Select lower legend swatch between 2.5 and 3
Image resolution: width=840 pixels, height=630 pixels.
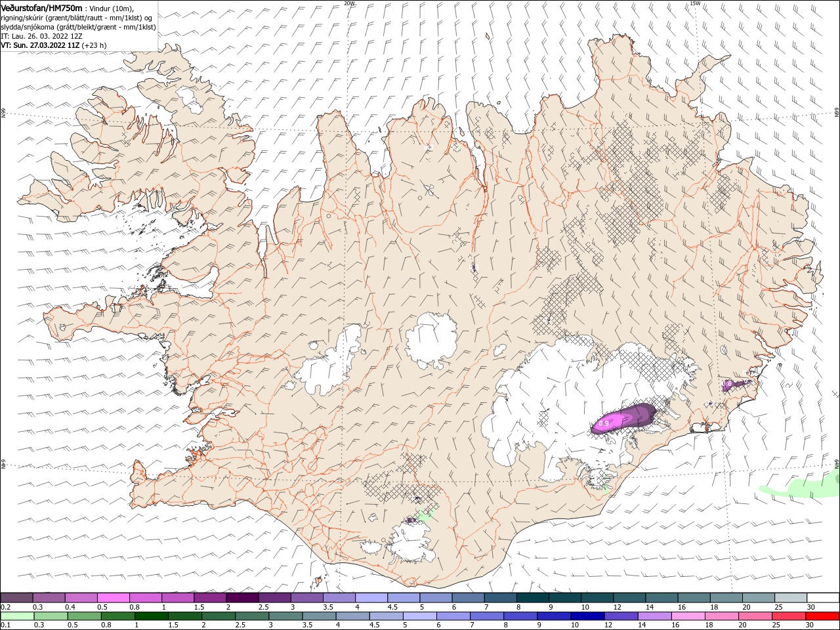coord(251,616)
